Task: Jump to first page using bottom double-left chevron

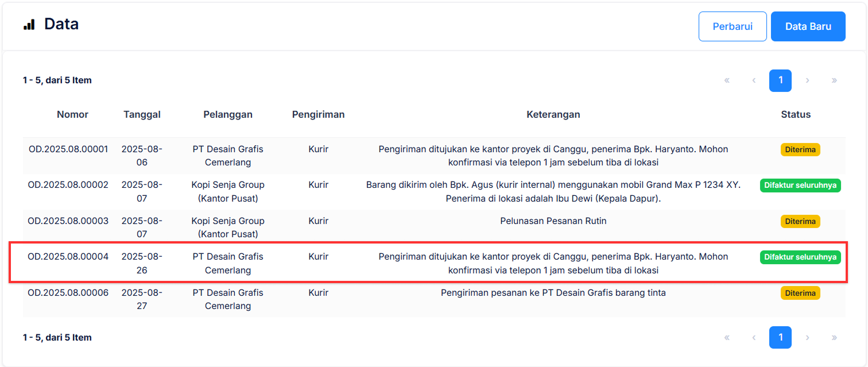Action: [x=726, y=337]
